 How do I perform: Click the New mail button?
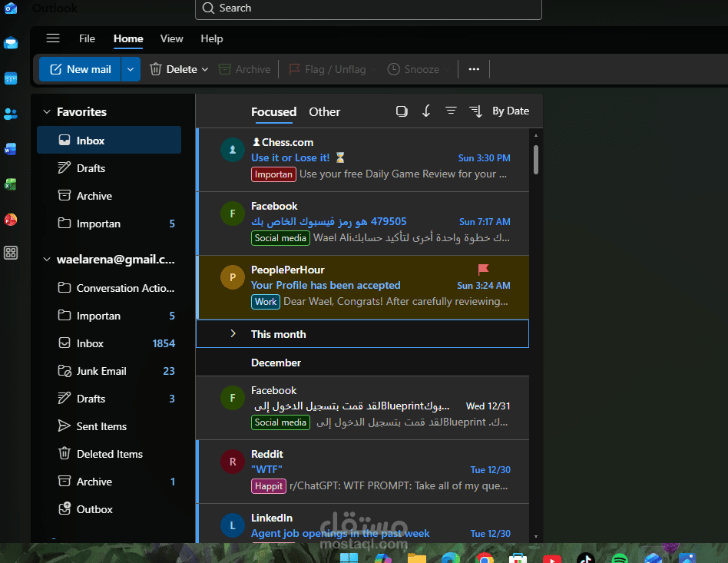pyautogui.click(x=80, y=69)
